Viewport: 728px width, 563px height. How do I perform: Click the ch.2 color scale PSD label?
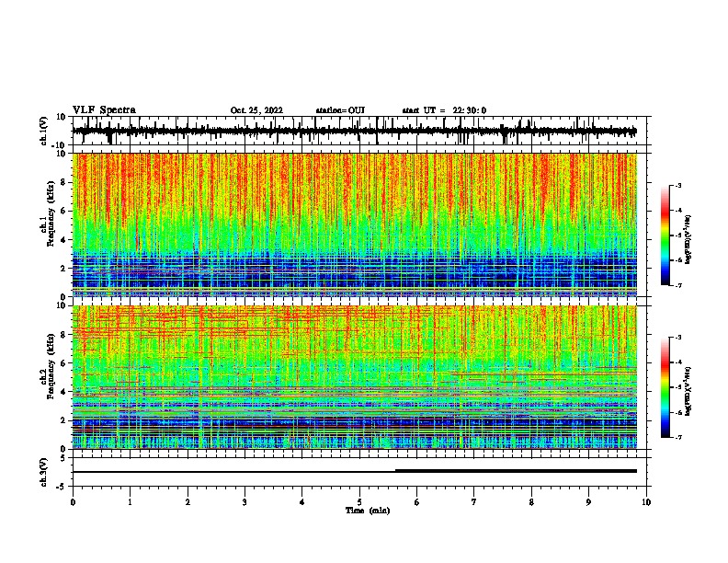pyautogui.click(x=688, y=392)
